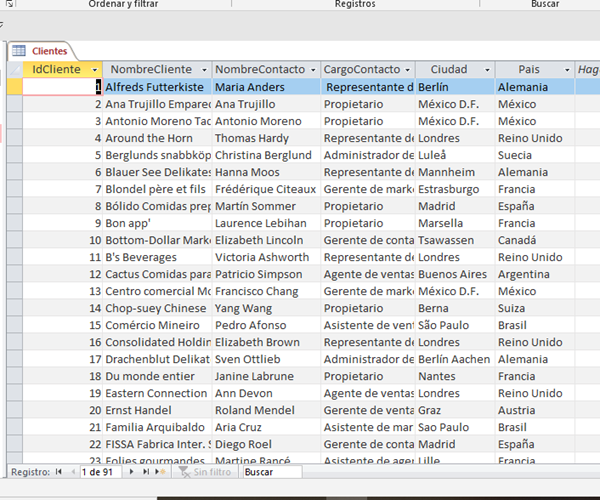This screenshot has height=500, width=600.
Task: Open NombreContacto column sort dropdown
Action: coord(312,70)
